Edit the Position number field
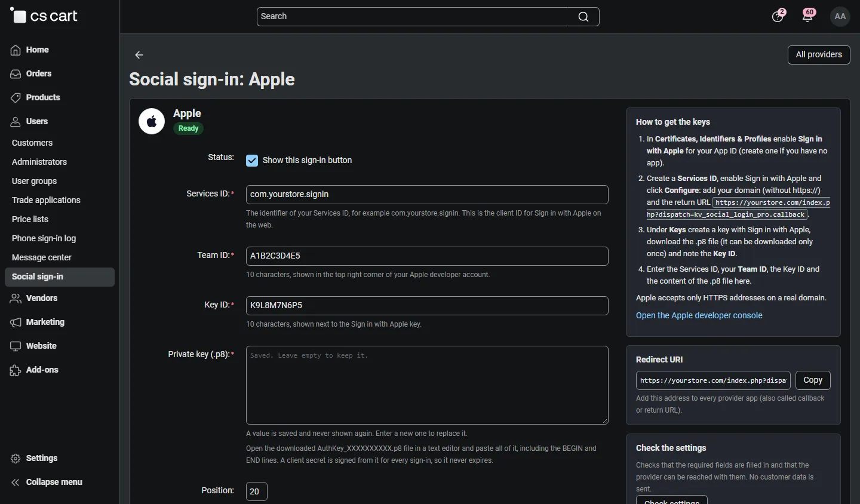 click(257, 491)
